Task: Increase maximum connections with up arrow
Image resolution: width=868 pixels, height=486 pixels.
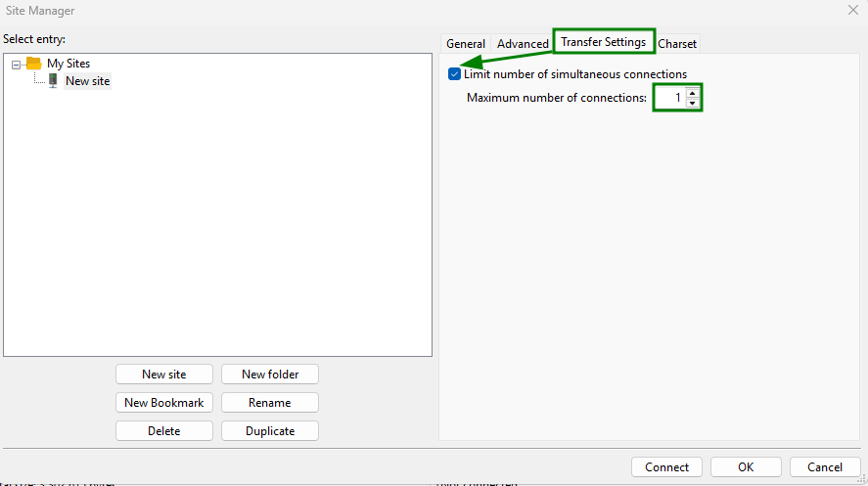Action: click(693, 93)
